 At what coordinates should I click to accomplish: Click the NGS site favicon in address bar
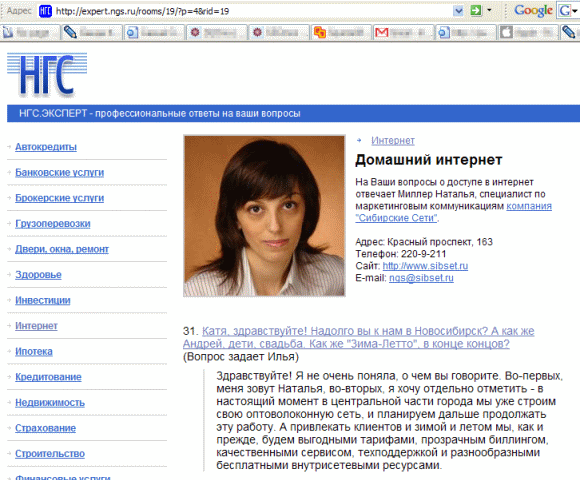coord(45,11)
